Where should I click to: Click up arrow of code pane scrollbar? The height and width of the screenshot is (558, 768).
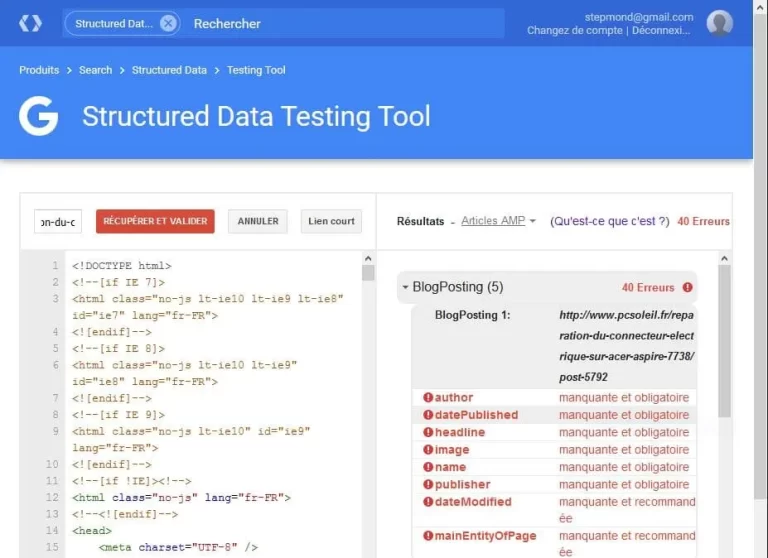click(x=368, y=258)
